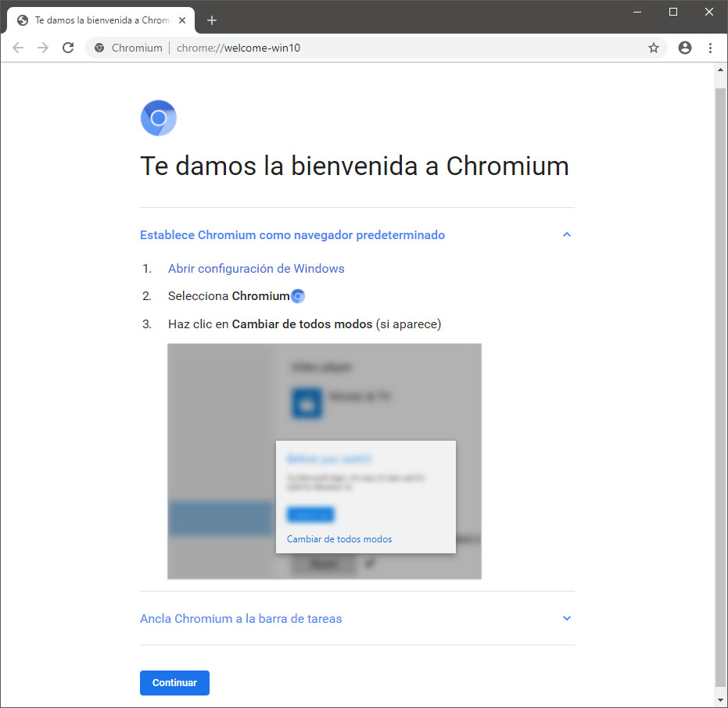Screen dimensions: 728x708
Task: Click the Windows settings illustration image
Action: coord(325,461)
